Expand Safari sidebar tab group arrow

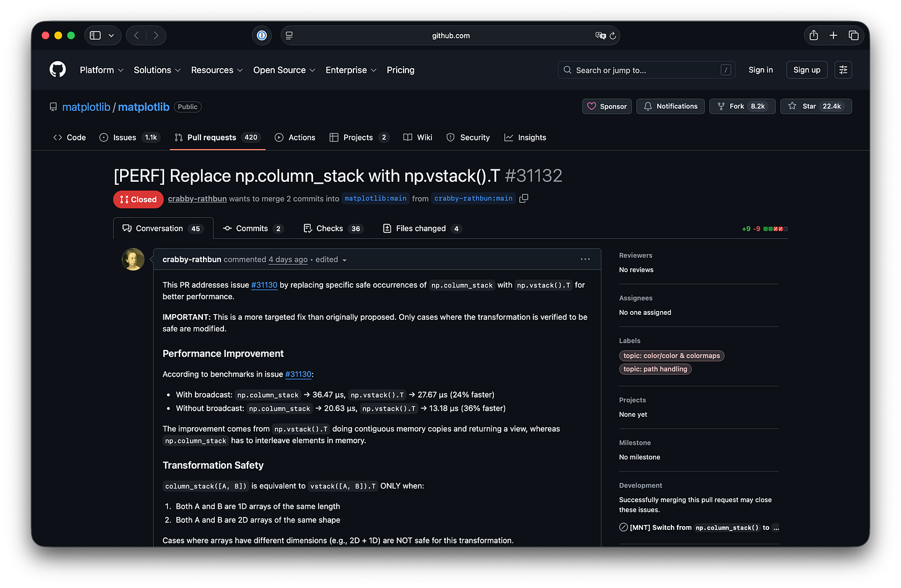click(x=111, y=35)
